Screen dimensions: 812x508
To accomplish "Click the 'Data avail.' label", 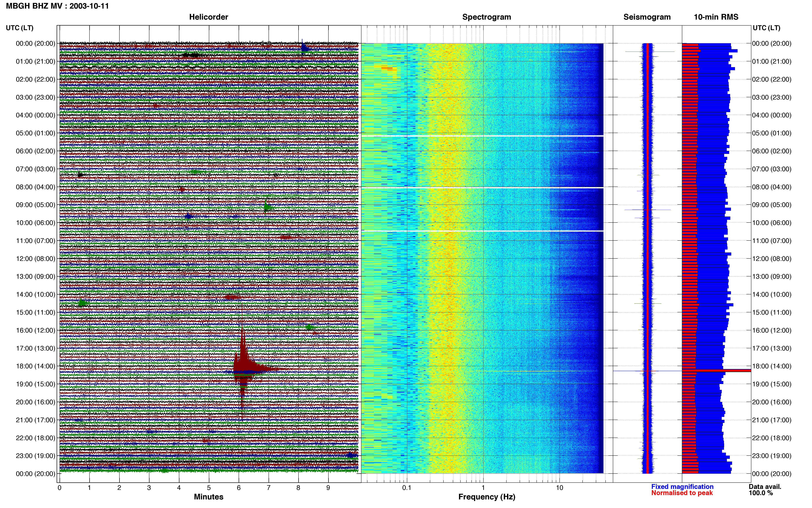I will tap(765, 487).
